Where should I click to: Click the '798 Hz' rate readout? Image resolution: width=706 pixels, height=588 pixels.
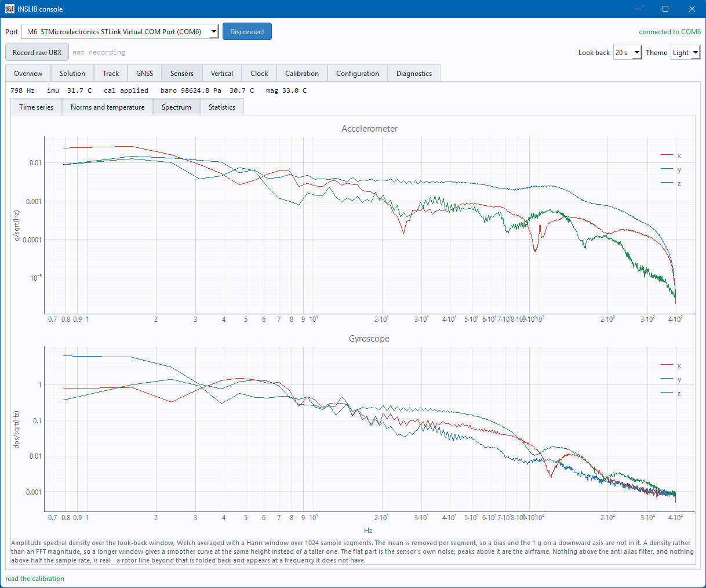(x=23, y=90)
